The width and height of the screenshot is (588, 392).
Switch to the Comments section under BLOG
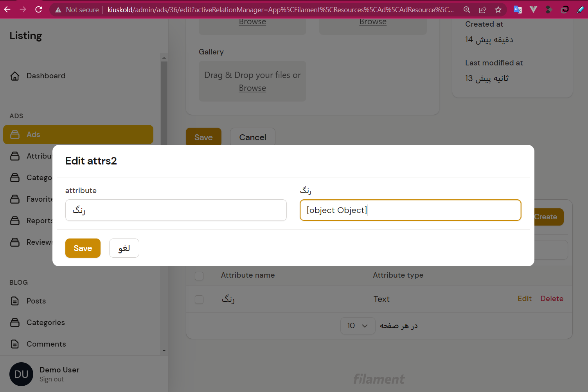pos(46,344)
